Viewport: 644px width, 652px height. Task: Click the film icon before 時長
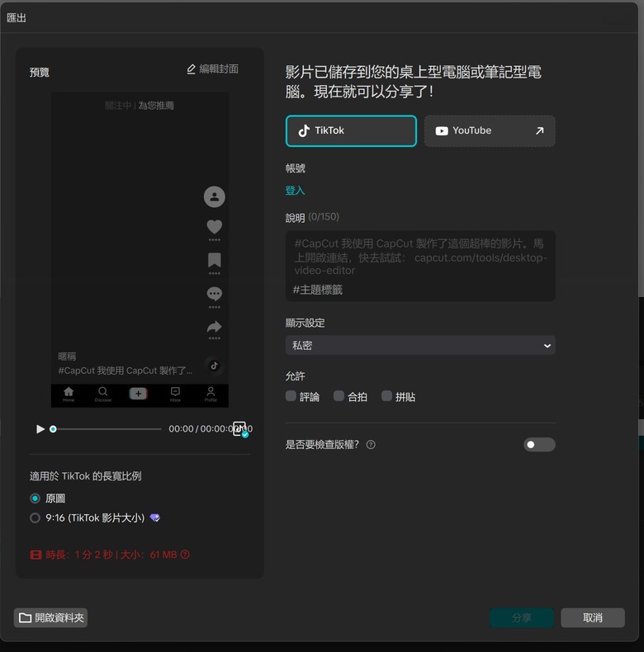[x=36, y=555]
